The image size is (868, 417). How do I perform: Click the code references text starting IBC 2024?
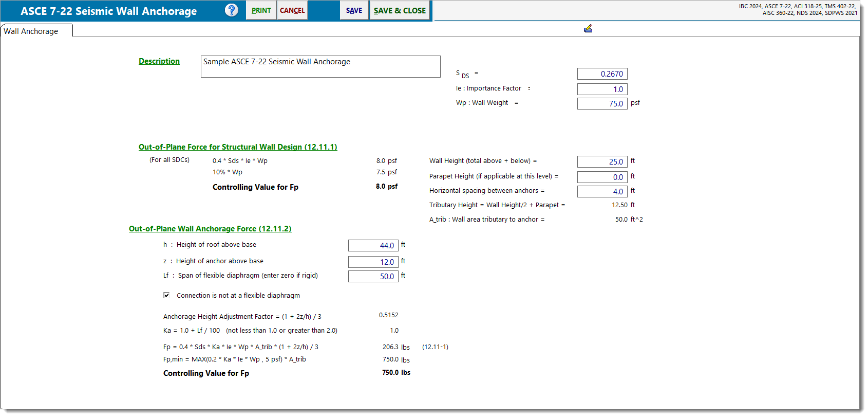tap(798, 10)
